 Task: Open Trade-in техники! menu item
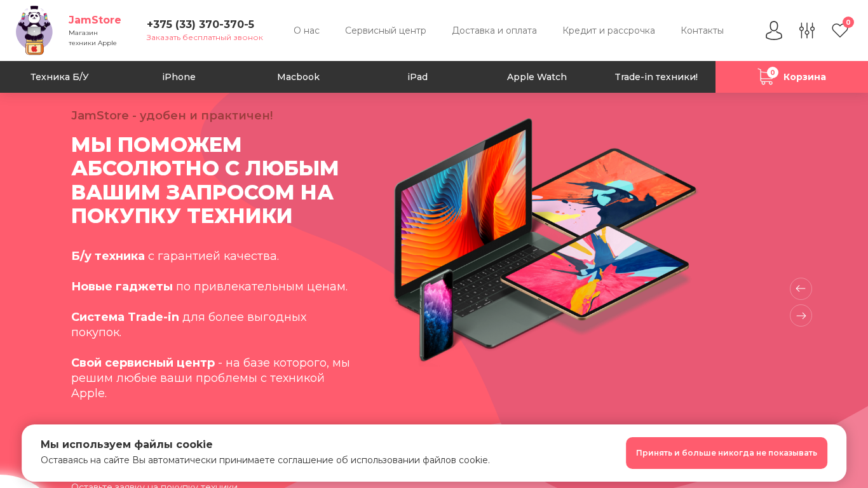[x=656, y=77]
